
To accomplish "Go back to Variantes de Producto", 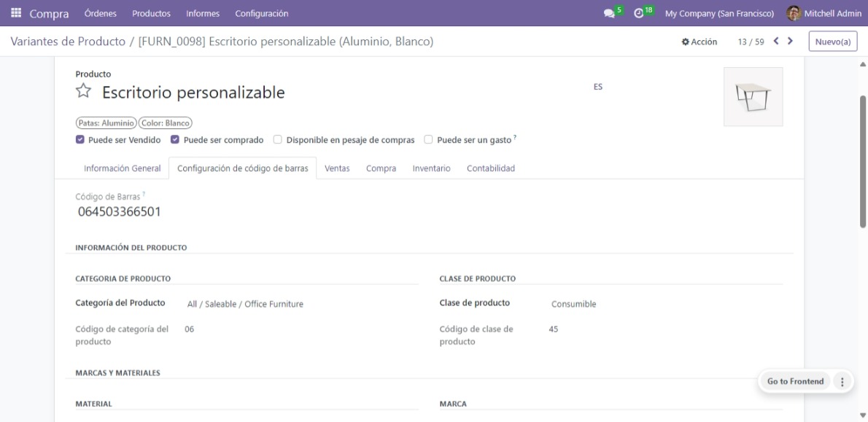I will click(x=68, y=42).
